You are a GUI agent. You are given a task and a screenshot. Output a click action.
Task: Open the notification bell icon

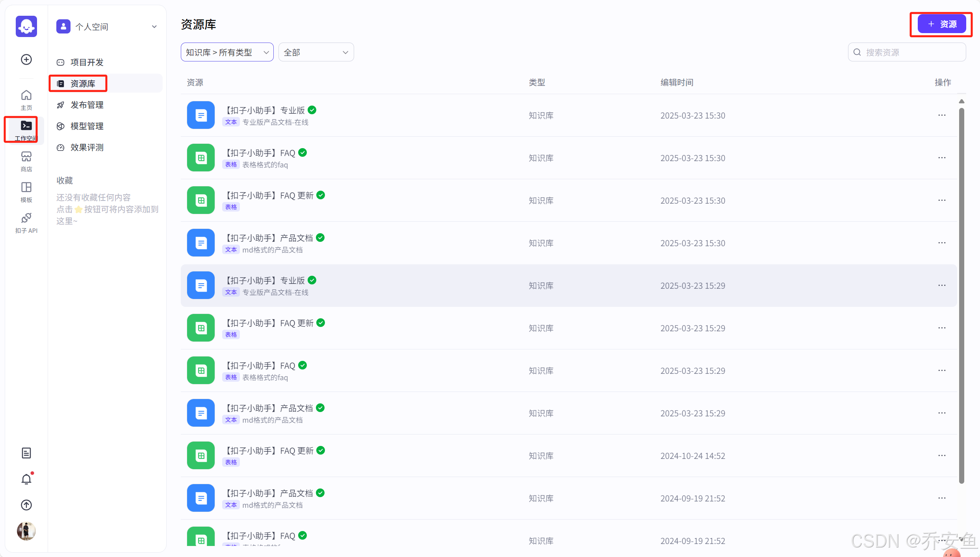[x=26, y=479]
